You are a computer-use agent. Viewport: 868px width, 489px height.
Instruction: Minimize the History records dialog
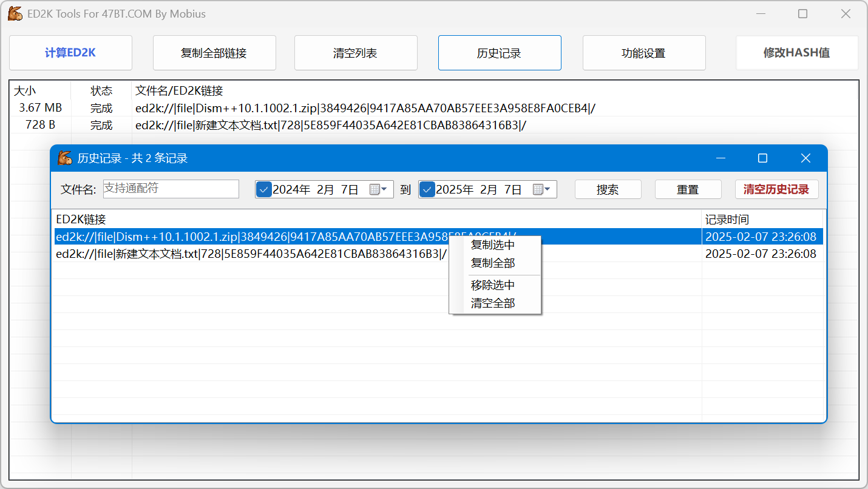coord(721,158)
